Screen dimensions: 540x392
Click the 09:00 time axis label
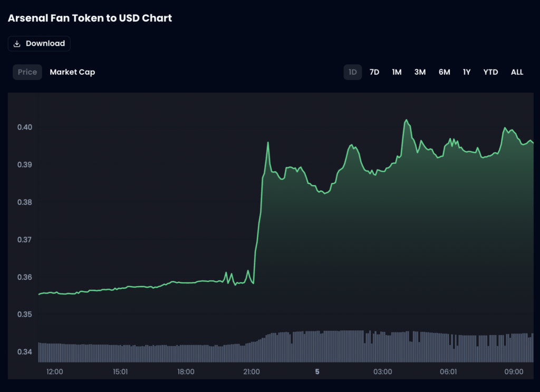514,371
